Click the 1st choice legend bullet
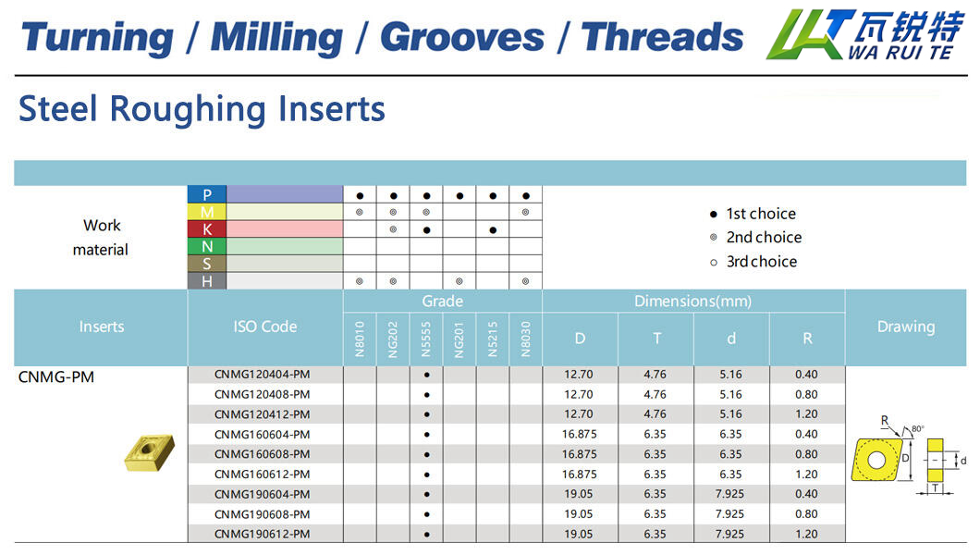 [713, 214]
